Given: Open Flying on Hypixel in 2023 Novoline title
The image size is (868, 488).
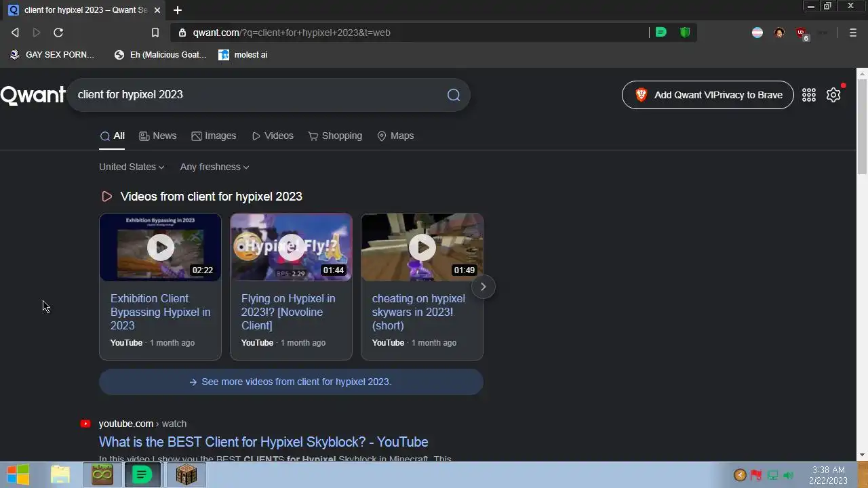Looking at the screenshot, I should pyautogui.click(x=288, y=312).
